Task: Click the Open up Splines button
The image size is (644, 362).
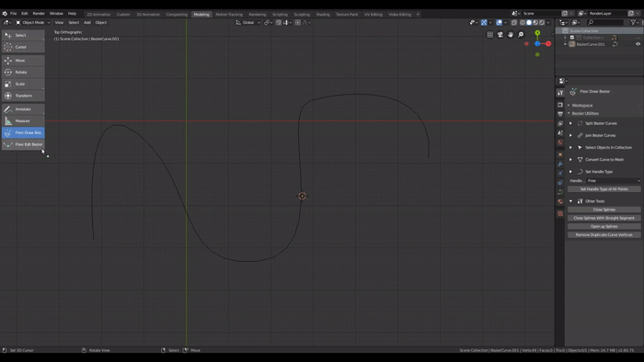Action: coord(604,226)
